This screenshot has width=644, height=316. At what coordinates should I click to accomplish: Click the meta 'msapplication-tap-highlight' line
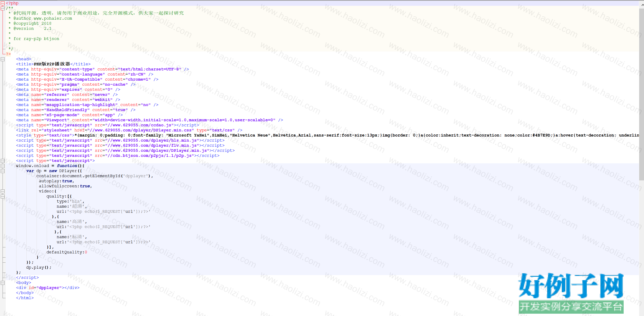click(87, 105)
